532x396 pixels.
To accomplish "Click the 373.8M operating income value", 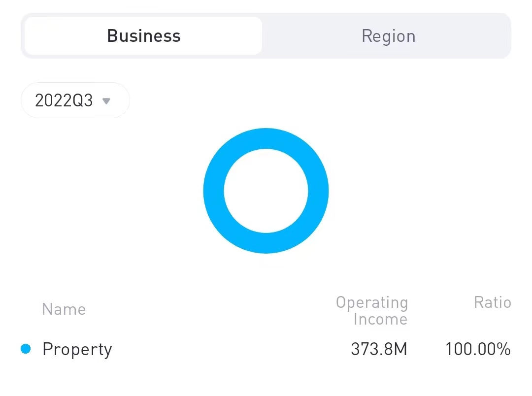I will tap(379, 349).
